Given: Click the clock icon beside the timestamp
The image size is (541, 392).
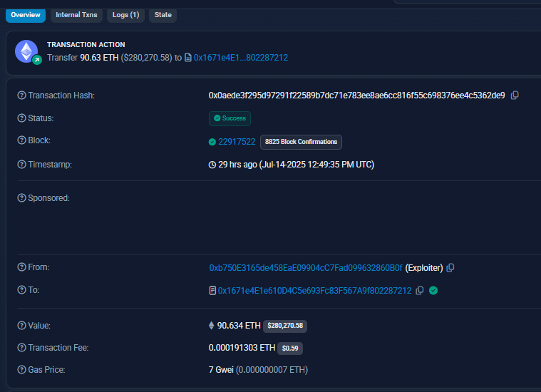Looking at the screenshot, I should click(212, 165).
